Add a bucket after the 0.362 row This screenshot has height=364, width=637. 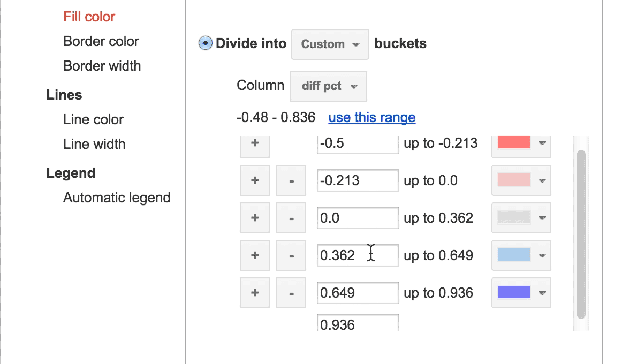pos(255,255)
